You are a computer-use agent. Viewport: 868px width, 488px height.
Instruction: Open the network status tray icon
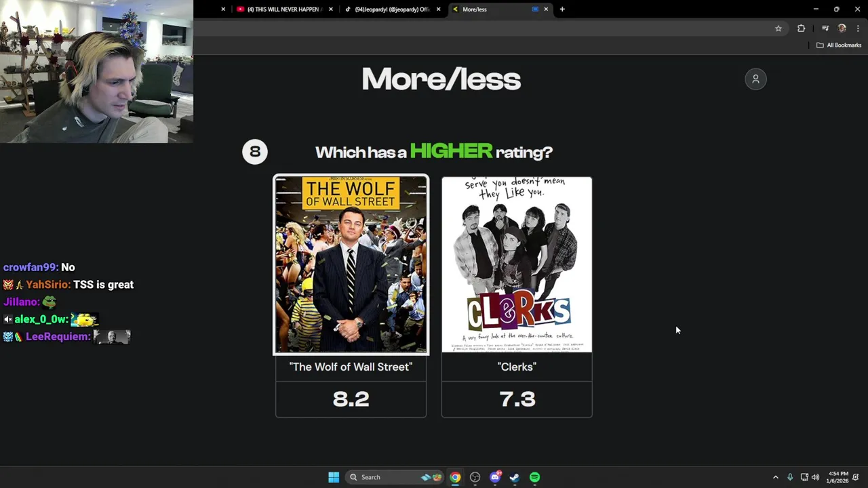pos(804,477)
